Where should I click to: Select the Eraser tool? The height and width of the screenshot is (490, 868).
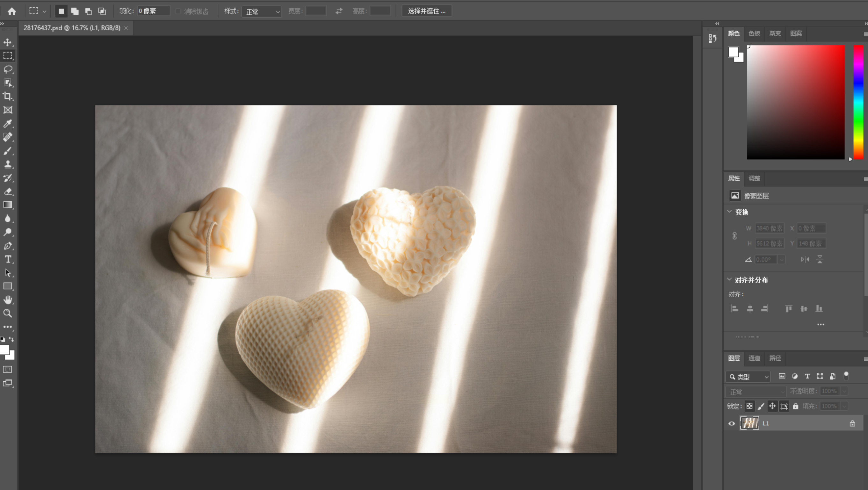(8, 191)
